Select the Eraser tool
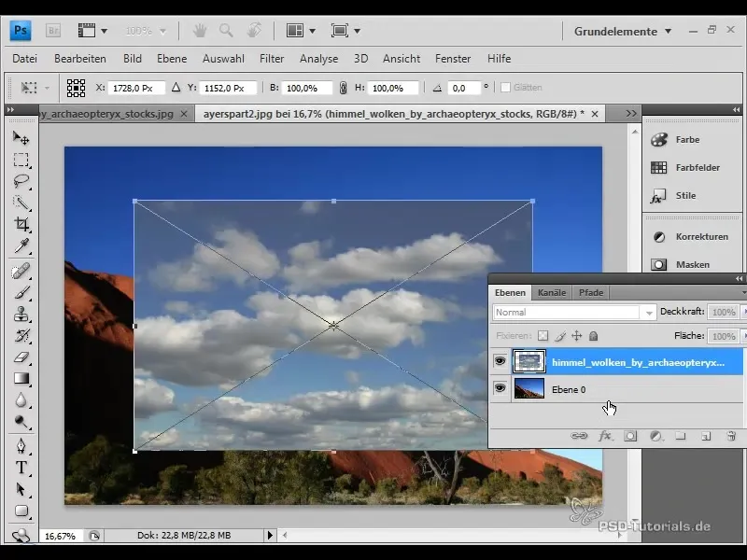 coord(21,357)
